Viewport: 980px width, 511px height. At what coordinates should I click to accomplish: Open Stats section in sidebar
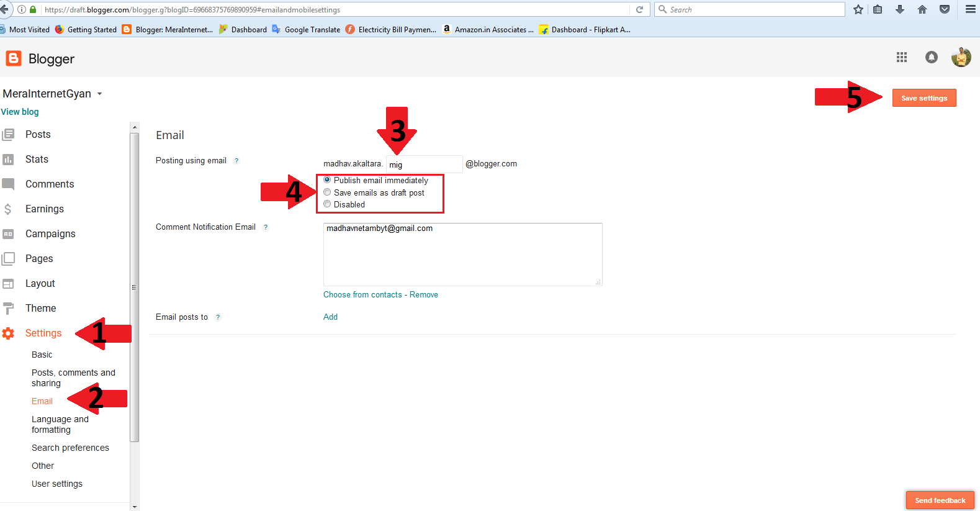coord(37,159)
